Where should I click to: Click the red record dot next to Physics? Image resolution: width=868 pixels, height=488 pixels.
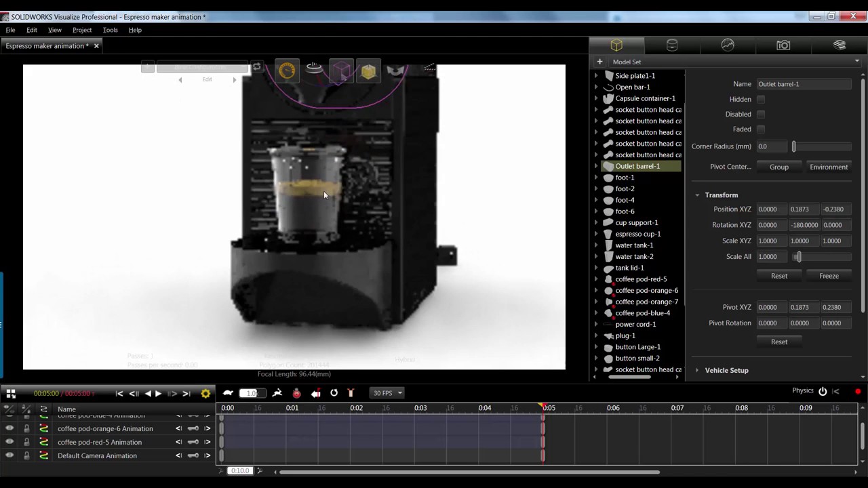[858, 391]
